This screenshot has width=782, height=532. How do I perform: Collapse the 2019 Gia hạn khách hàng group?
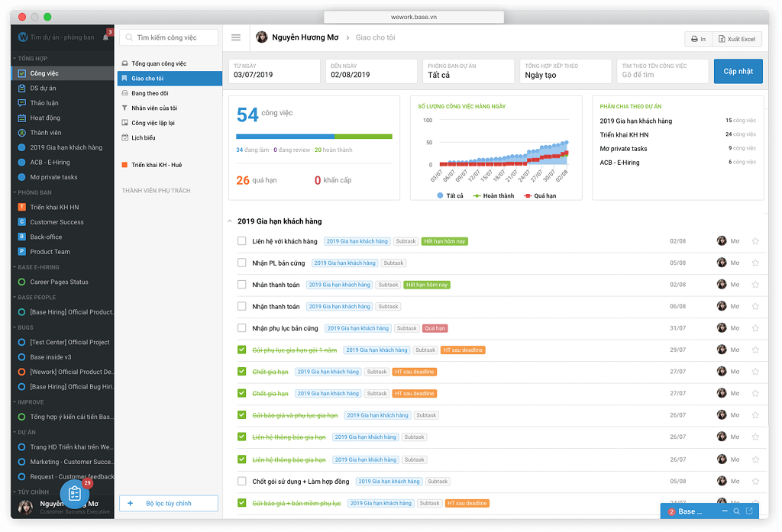[230, 221]
